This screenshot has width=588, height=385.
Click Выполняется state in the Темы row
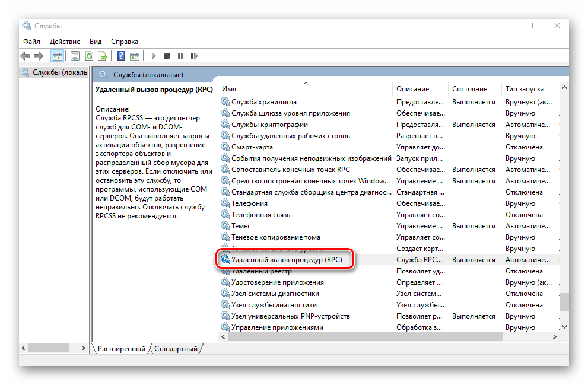(x=473, y=225)
